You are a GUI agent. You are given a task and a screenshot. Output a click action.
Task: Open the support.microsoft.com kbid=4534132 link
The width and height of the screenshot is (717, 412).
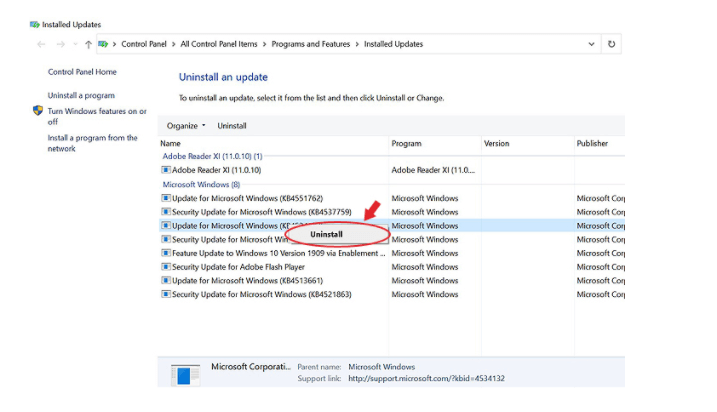coord(426,379)
